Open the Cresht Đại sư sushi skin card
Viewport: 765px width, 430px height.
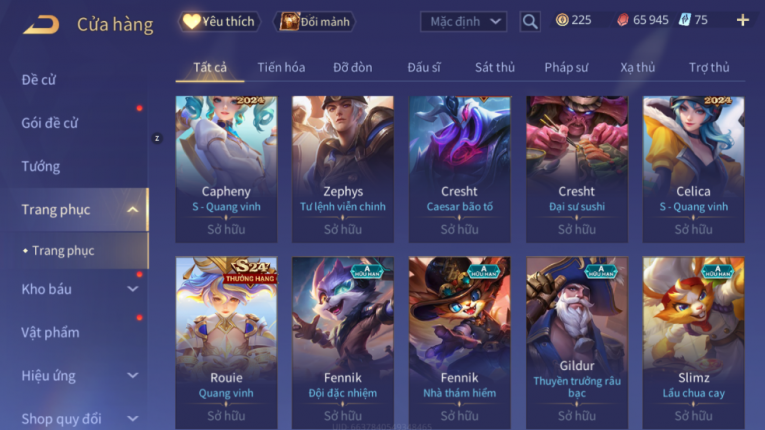(x=577, y=169)
